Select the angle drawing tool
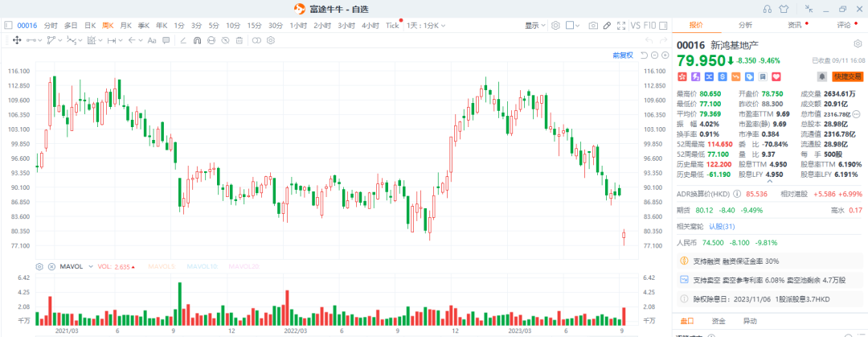 point(183,40)
